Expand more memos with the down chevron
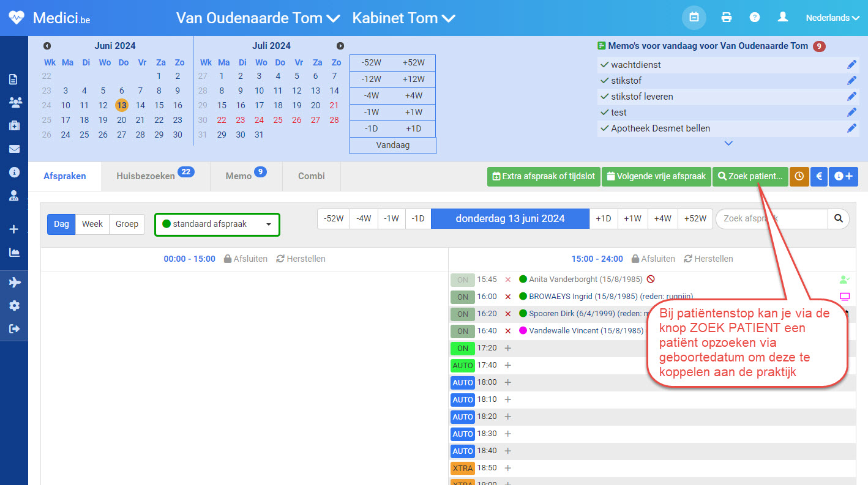This screenshot has width=868, height=485. (728, 143)
